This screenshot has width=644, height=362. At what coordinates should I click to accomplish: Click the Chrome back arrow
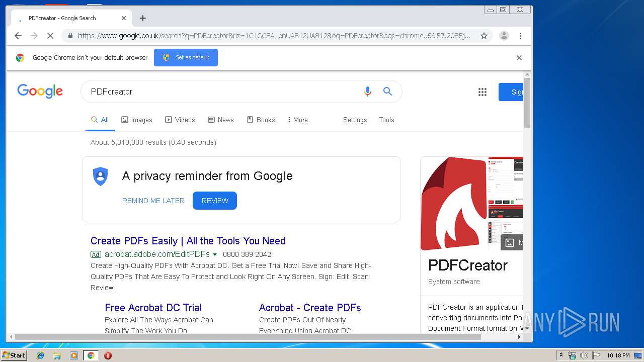18,36
